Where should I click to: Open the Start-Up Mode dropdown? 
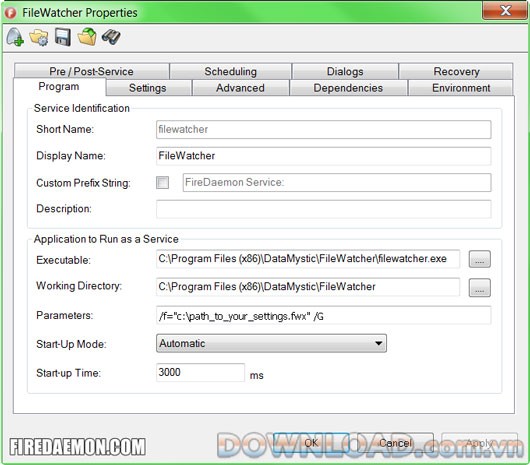point(271,343)
